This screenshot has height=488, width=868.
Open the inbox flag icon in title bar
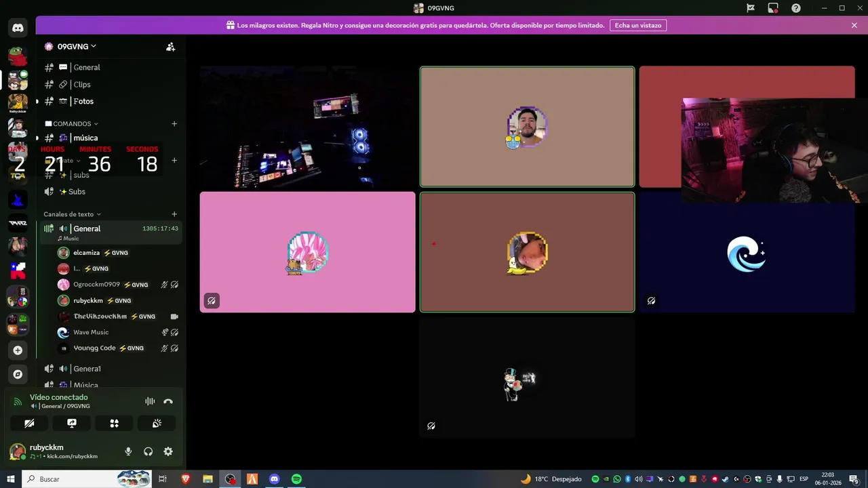(x=751, y=8)
